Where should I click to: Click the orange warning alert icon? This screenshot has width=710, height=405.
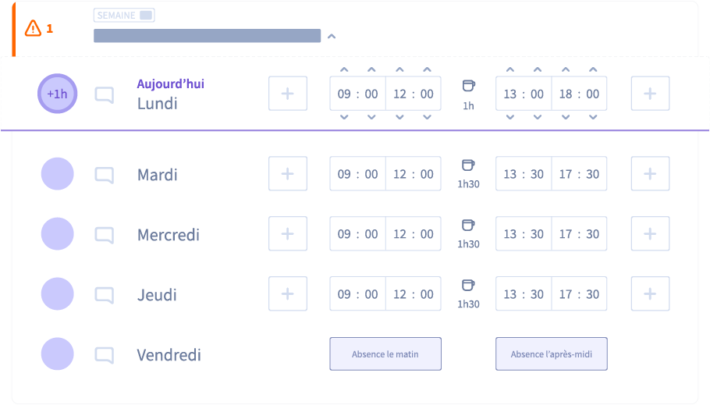[x=34, y=28]
